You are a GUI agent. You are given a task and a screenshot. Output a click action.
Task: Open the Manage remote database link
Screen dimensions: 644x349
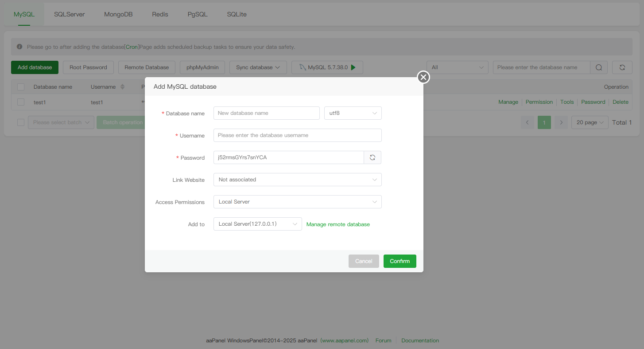[x=338, y=224]
